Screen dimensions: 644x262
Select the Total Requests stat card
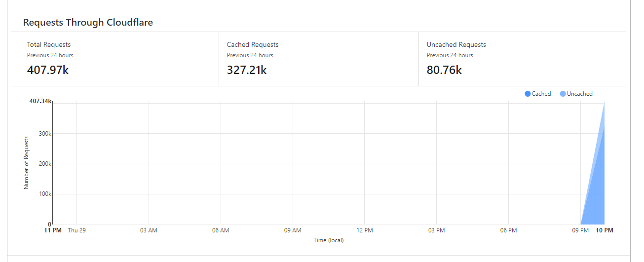pos(115,59)
